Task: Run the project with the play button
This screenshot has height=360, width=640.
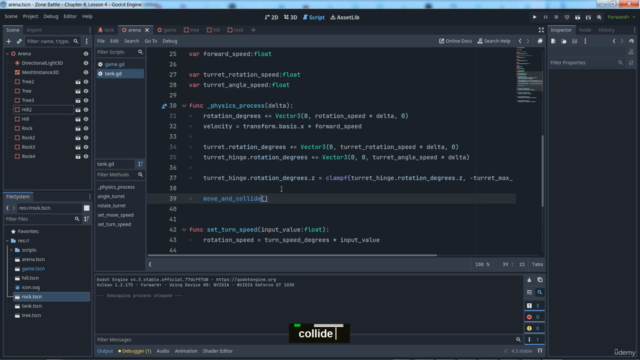Action: pyautogui.click(x=534, y=17)
